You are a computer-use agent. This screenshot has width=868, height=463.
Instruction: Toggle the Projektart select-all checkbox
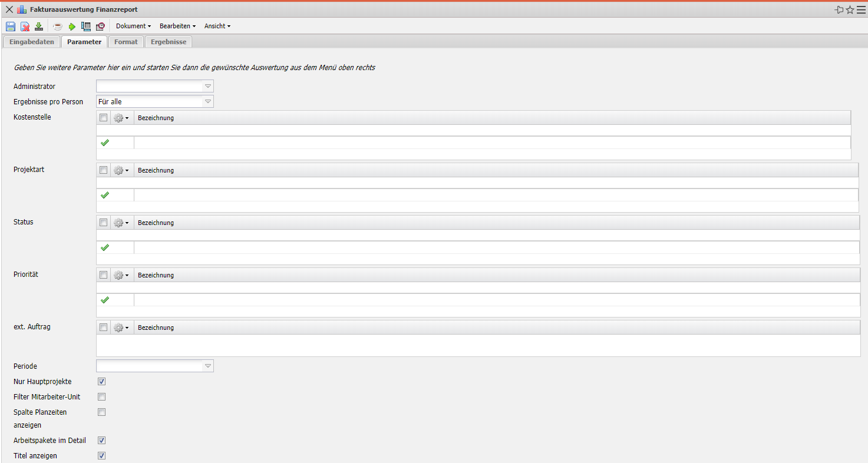pyautogui.click(x=104, y=170)
